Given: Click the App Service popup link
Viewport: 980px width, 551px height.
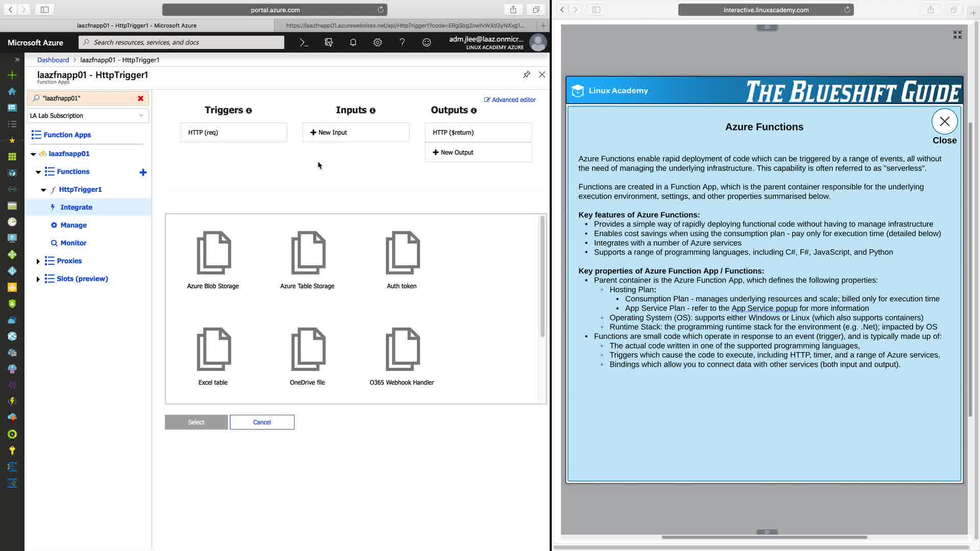Looking at the screenshot, I should 764,308.
